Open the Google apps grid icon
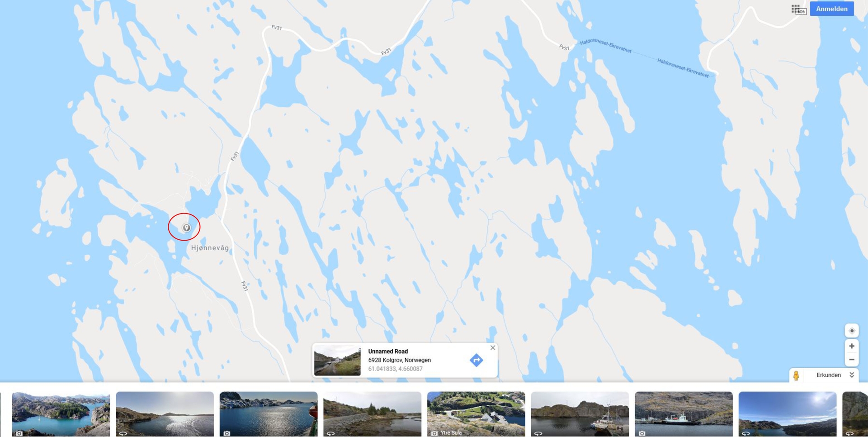 [796, 9]
